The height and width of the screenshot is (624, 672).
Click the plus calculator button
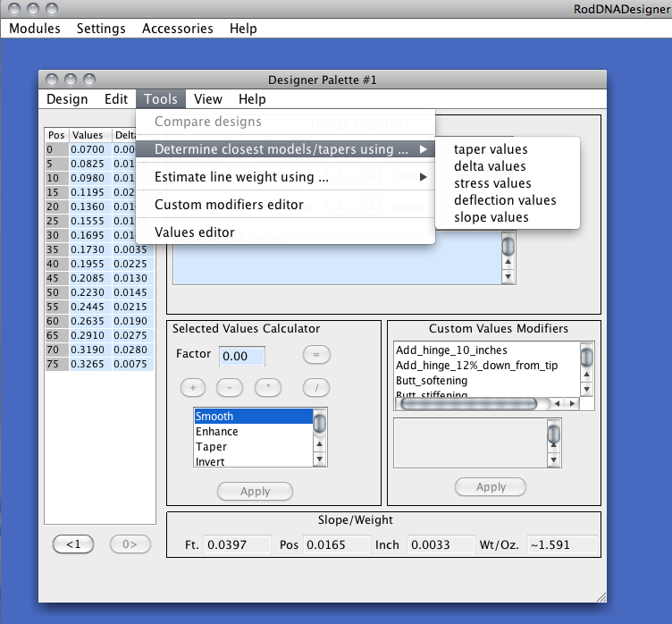193,388
